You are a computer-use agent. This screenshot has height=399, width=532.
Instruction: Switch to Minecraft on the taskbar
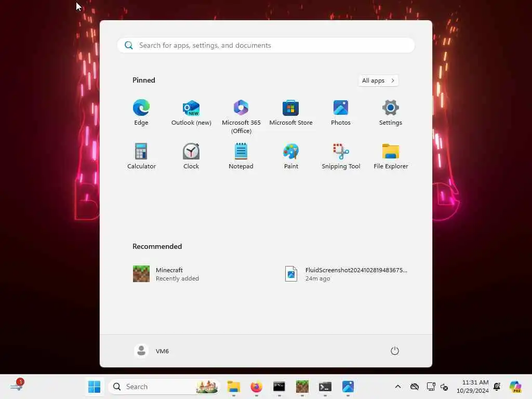[302, 387]
